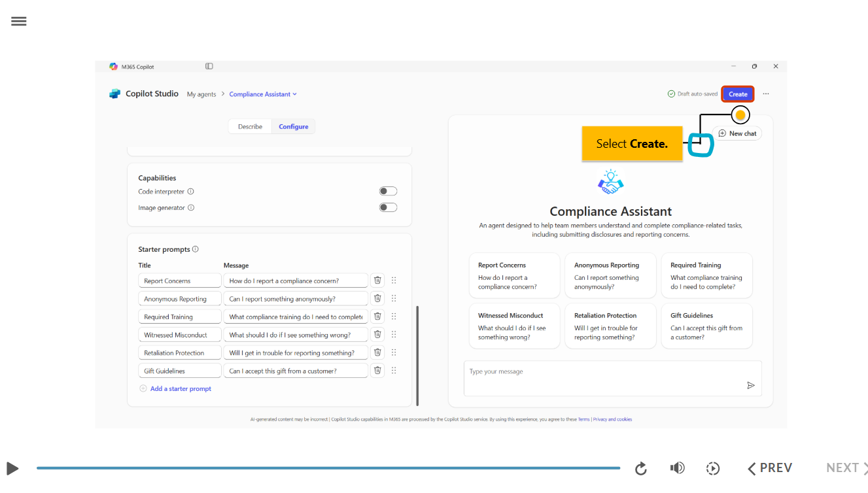Open the hamburger menu in the player
Viewport: 868px width, 493px height.
tap(19, 22)
